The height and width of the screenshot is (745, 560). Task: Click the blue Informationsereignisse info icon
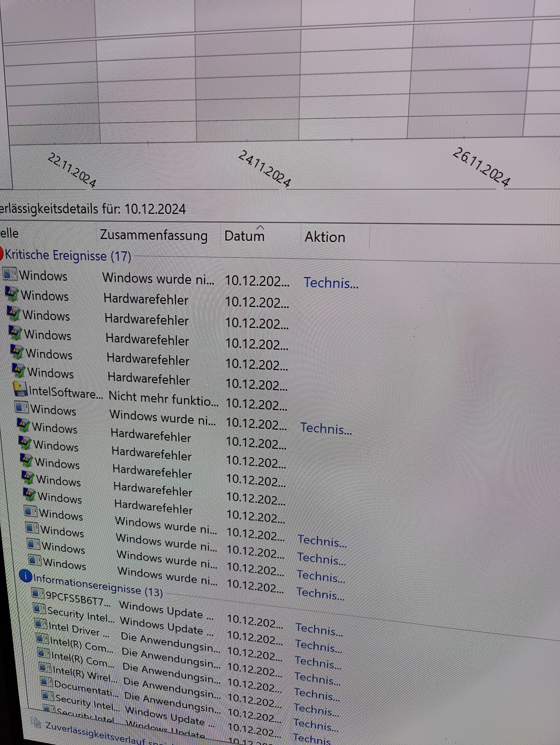(x=25, y=576)
